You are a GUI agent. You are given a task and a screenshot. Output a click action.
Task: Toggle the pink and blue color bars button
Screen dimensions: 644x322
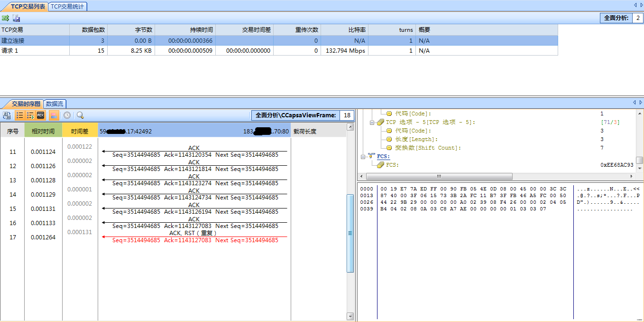pos(54,115)
